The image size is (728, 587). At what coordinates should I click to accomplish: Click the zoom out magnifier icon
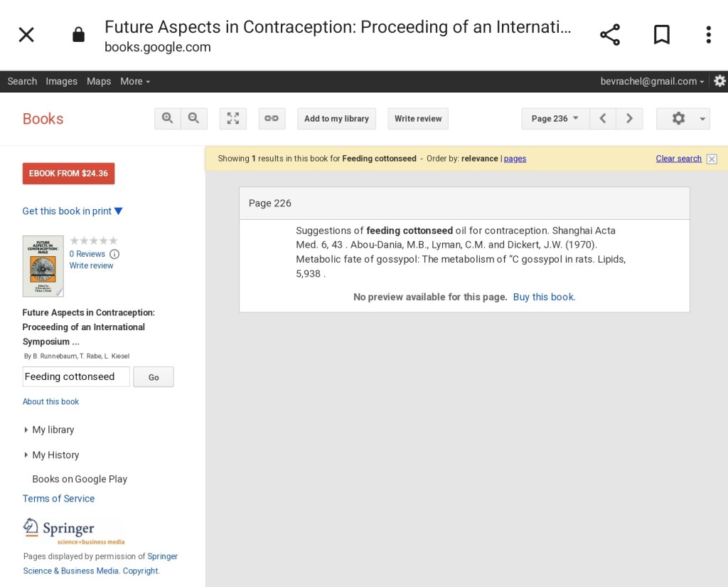point(194,119)
